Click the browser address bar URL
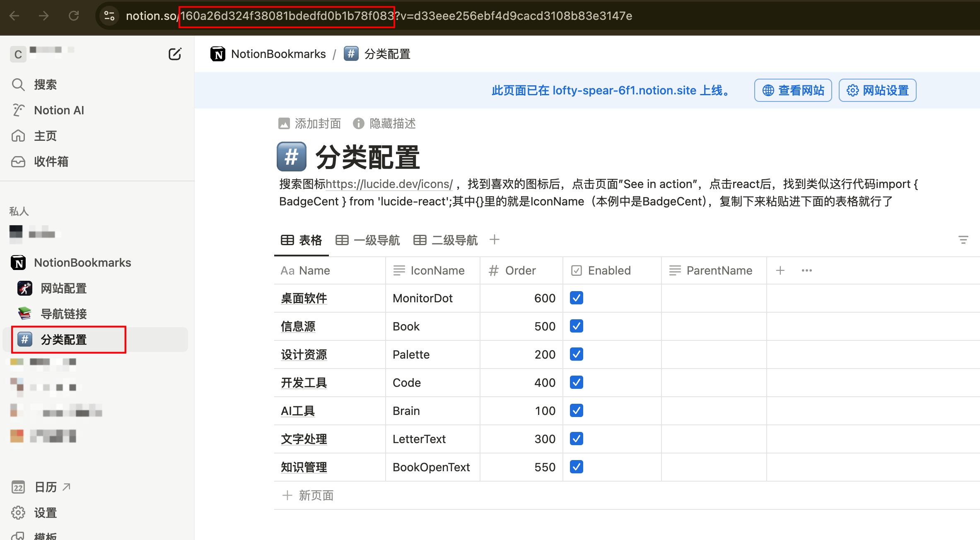980x540 pixels. (x=379, y=16)
